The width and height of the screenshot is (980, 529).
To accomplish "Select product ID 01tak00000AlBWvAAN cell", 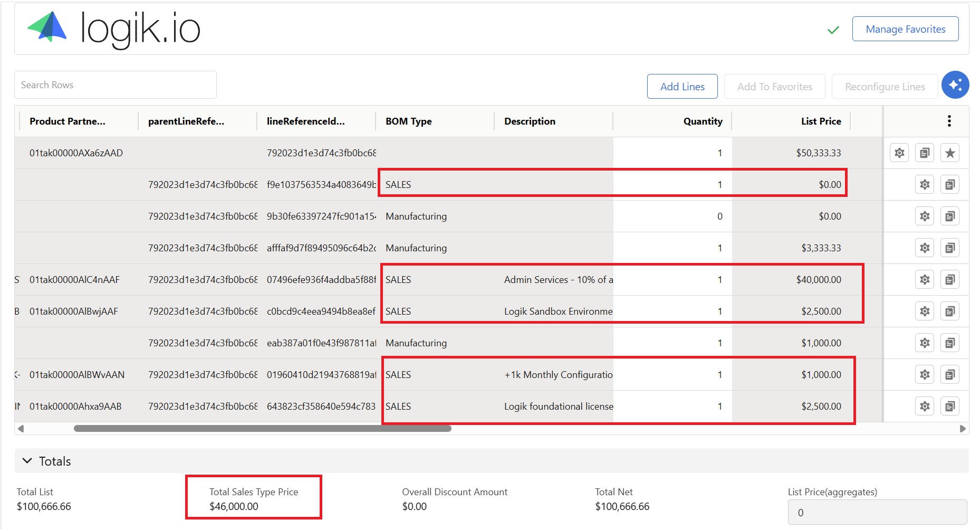I will pos(77,375).
